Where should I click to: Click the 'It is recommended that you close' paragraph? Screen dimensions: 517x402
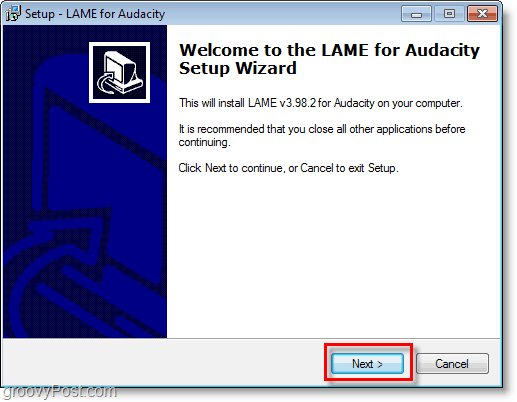click(322, 136)
